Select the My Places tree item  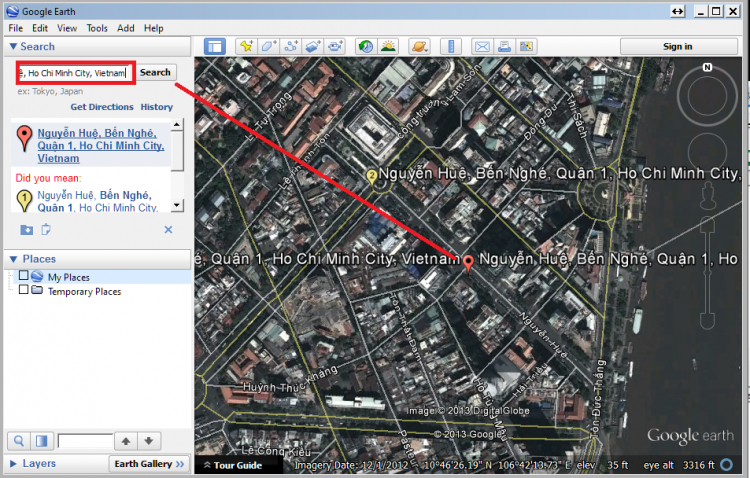coord(68,277)
